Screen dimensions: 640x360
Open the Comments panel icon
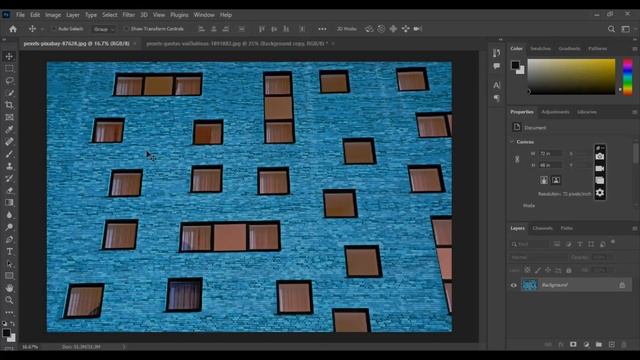(496, 66)
